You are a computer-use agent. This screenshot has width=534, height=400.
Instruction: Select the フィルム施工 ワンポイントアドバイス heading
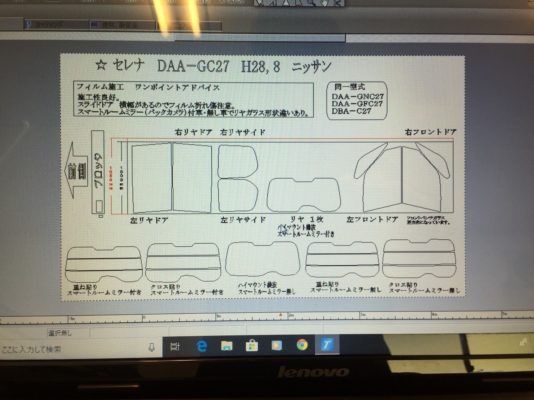[x=148, y=87]
